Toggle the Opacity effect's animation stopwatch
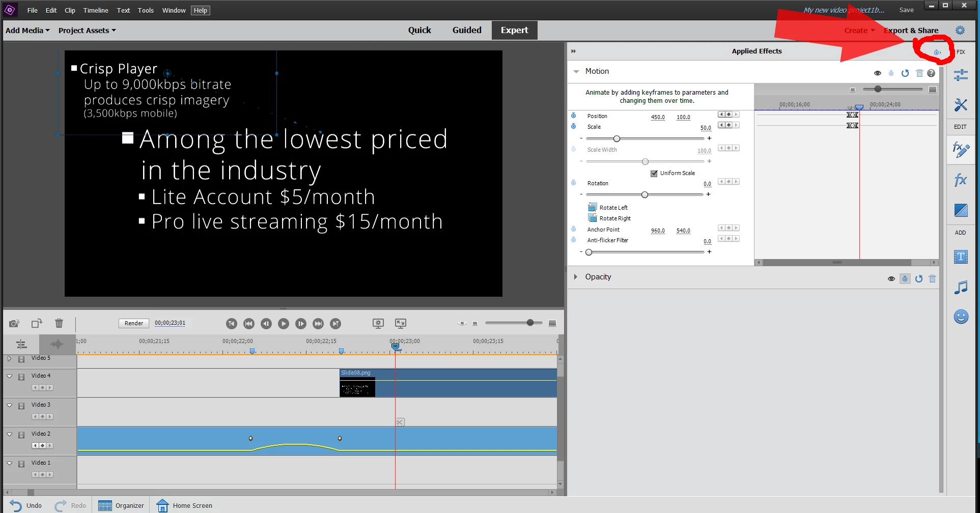 [x=905, y=279]
